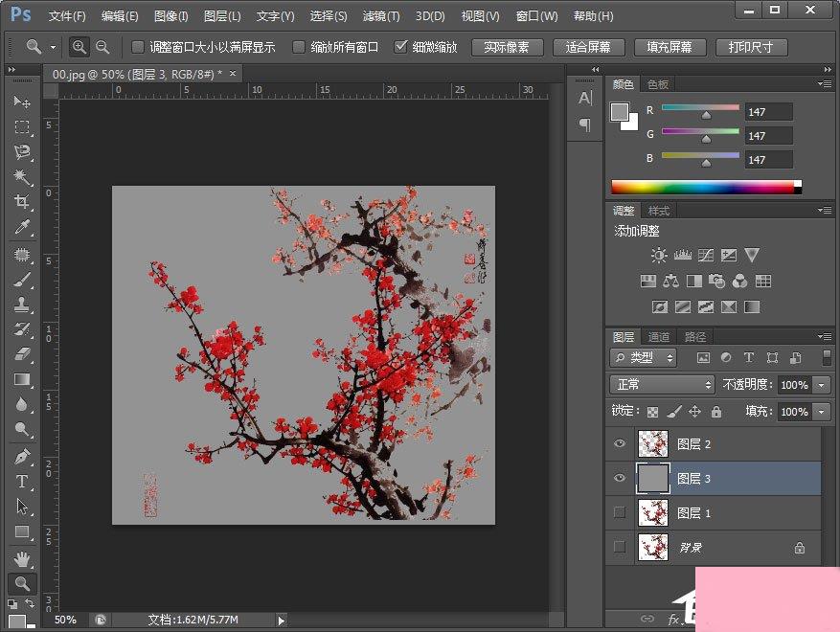Select the History Brush tool
840x632 pixels.
click(x=22, y=329)
